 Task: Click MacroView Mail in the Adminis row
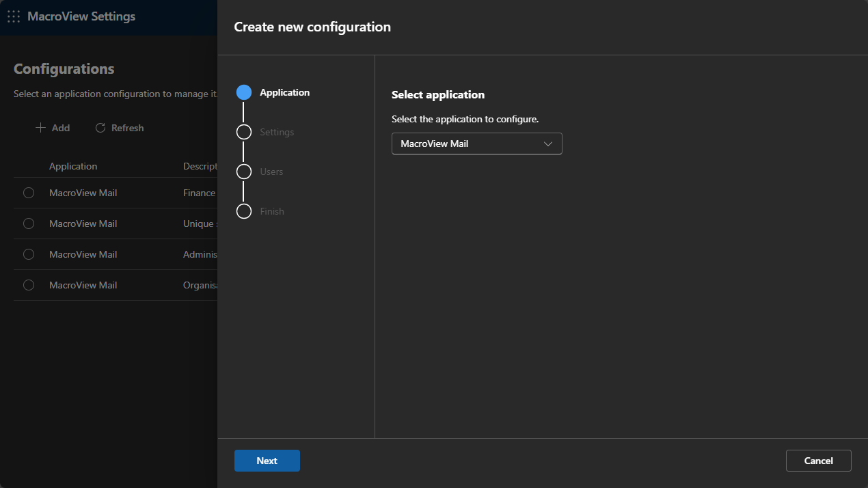pos(83,254)
